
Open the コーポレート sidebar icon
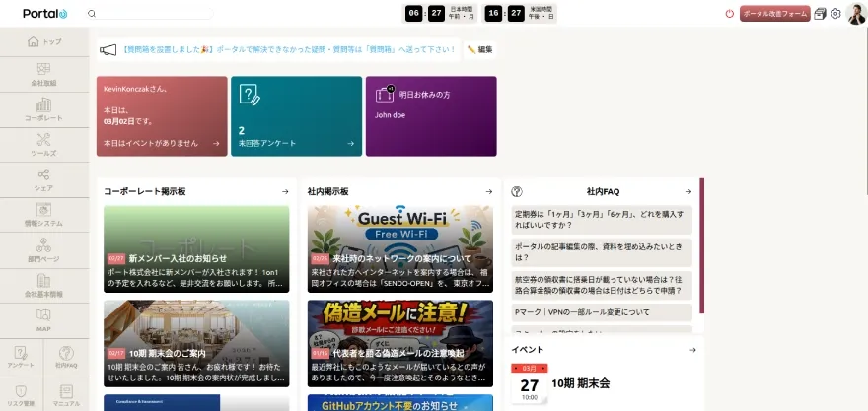pyautogui.click(x=43, y=109)
